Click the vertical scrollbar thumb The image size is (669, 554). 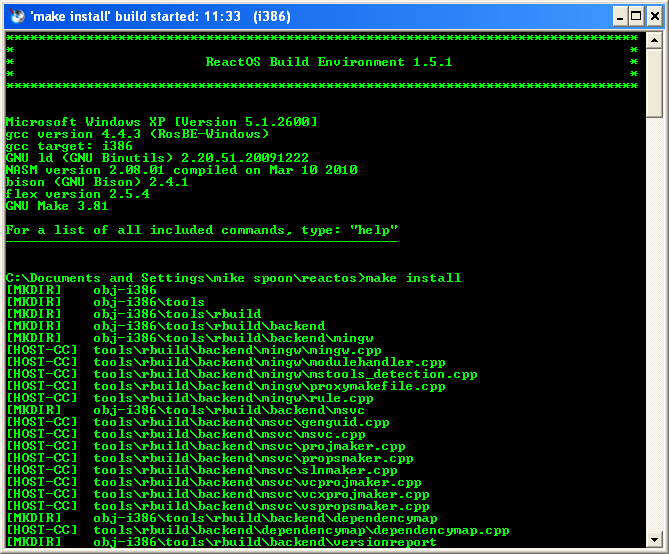tap(654, 83)
